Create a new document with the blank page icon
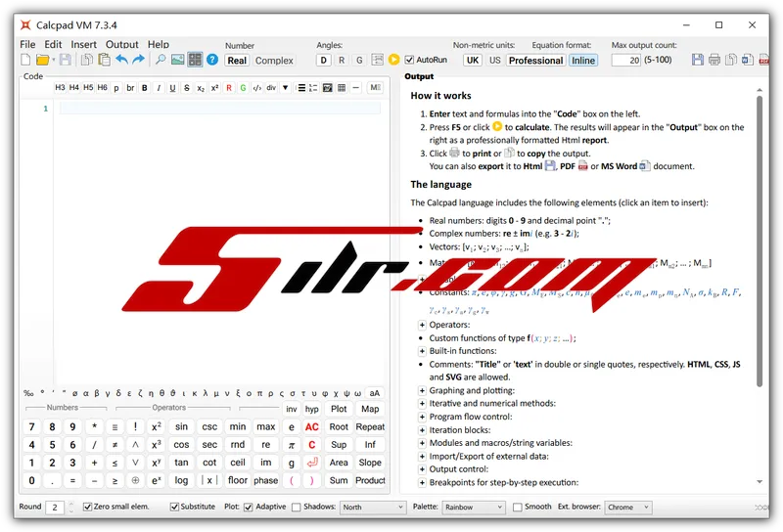The image size is (783, 532). 25,60
